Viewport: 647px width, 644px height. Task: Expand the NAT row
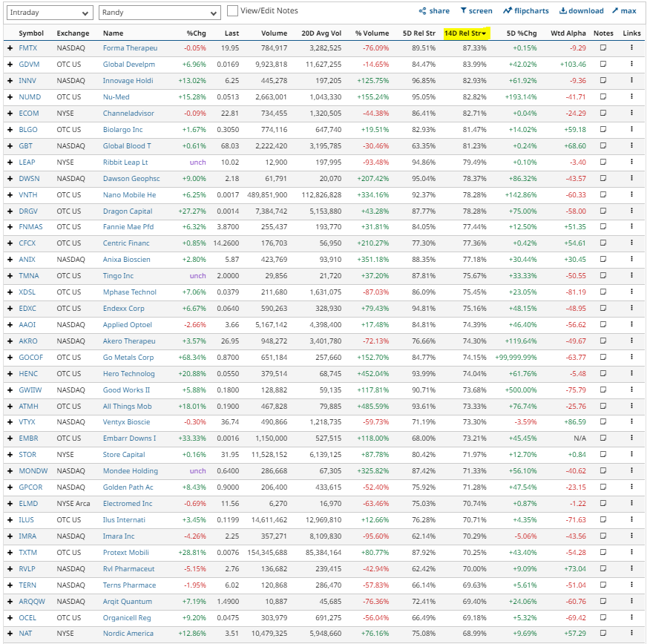coord(10,634)
